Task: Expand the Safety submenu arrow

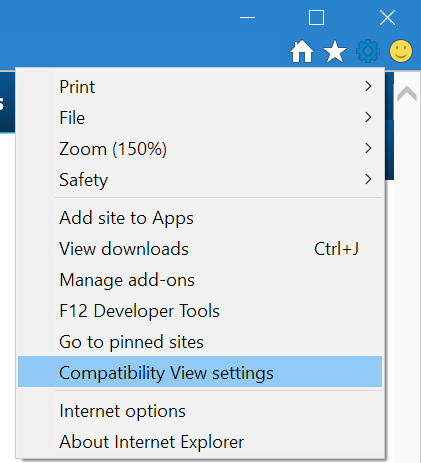Action: click(x=368, y=179)
